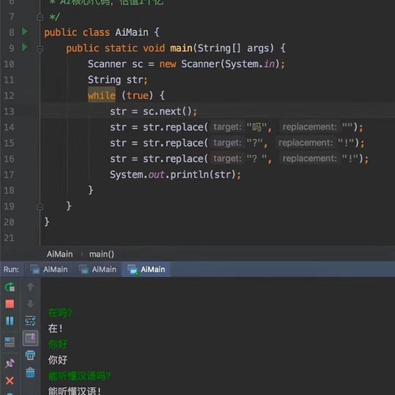395x395 pixels.
Task: Click the down arrow in Run toolbar
Action: (x=30, y=304)
